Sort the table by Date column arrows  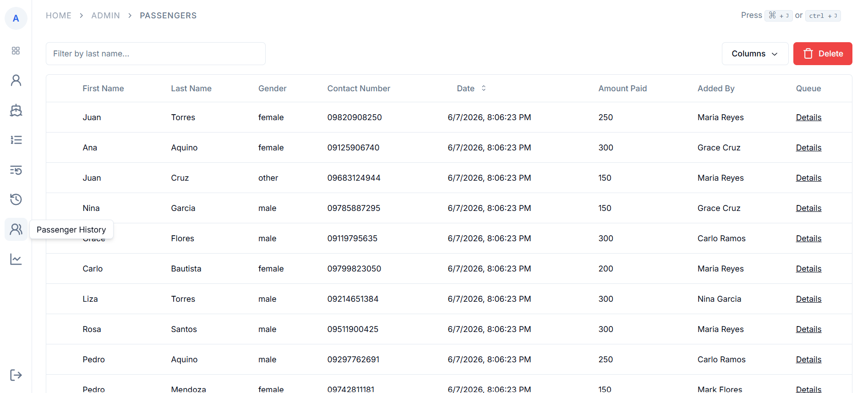[484, 88]
